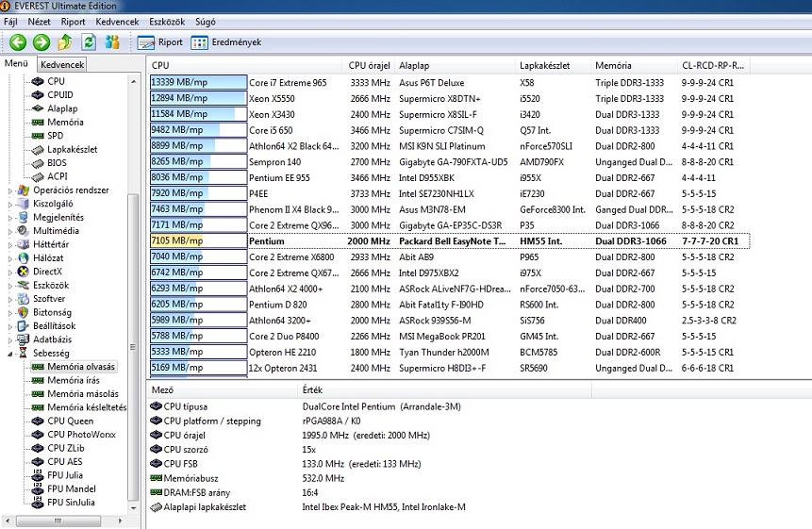
Task: Switch to the Menü sidebar tab
Action: coord(17,63)
